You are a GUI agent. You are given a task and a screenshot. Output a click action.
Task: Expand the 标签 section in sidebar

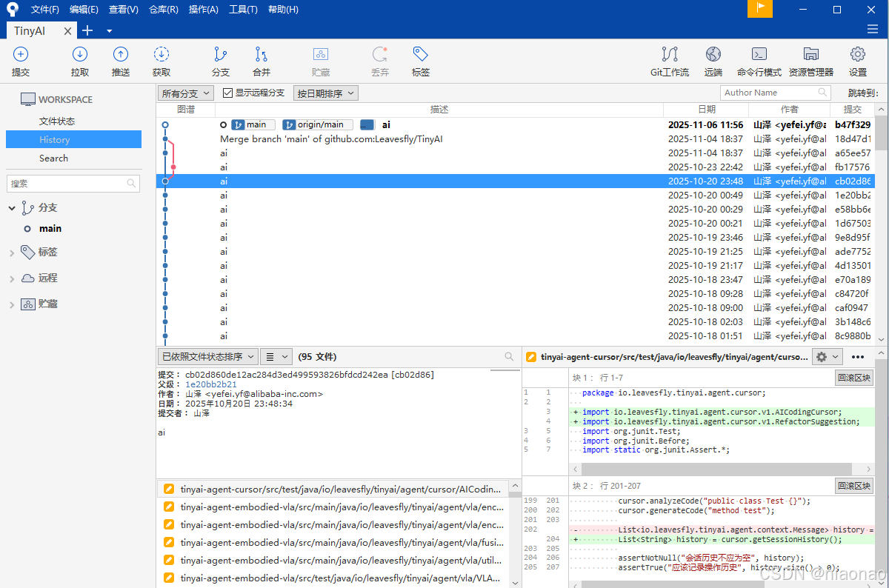click(12, 253)
